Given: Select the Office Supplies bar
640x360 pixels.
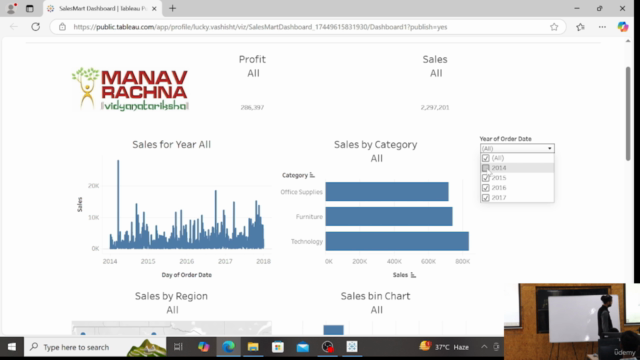Looking at the screenshot, I should tap(387, 191).
